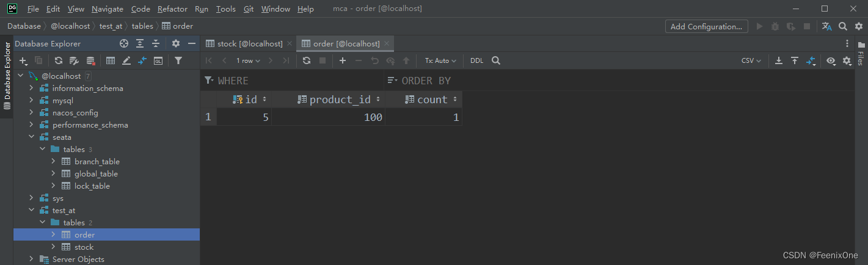Open Data Source Properties wrench icon
868x265 pixels.
pos(74,60)
